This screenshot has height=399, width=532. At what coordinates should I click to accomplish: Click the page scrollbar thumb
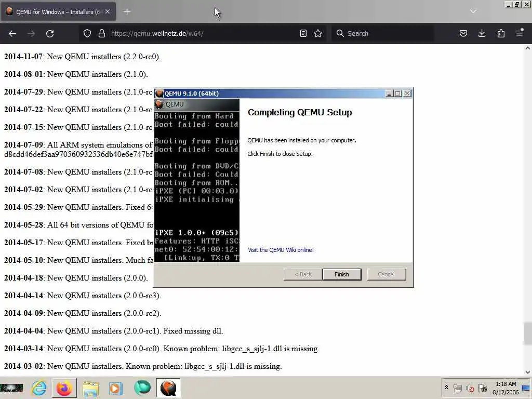point(528,332)
